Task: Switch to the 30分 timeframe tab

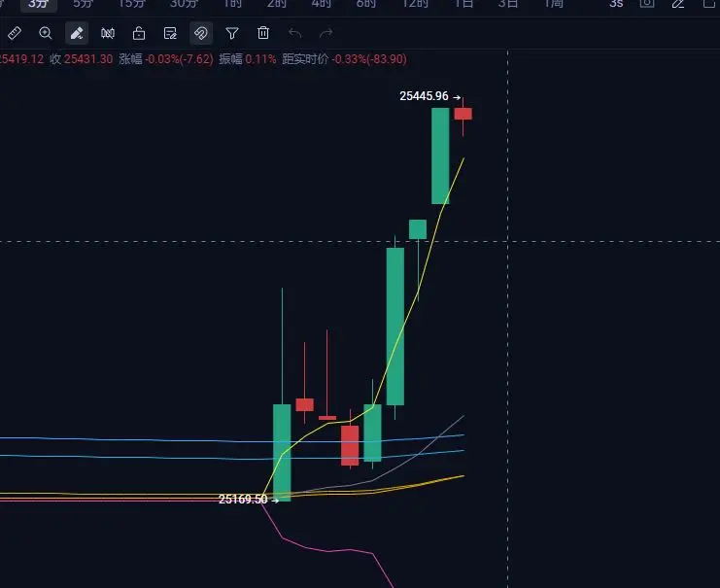Action: (185, 4)
